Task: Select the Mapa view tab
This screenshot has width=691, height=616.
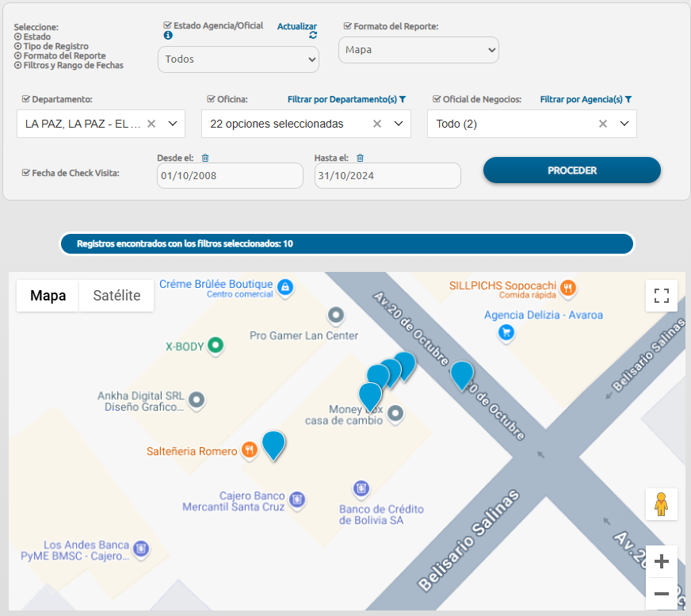Action: click(48, 296)
